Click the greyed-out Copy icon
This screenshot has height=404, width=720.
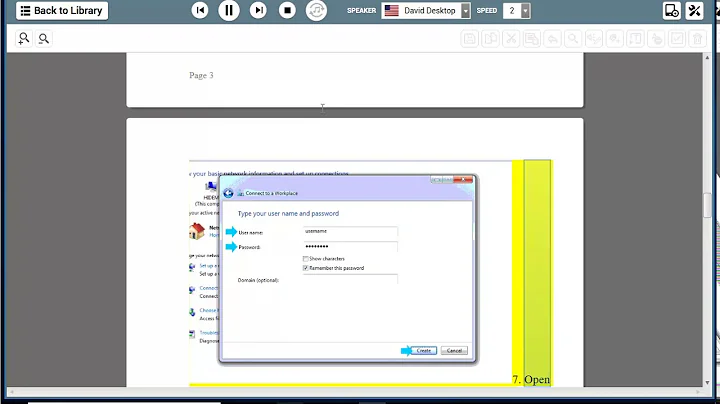tap(490, 39)
